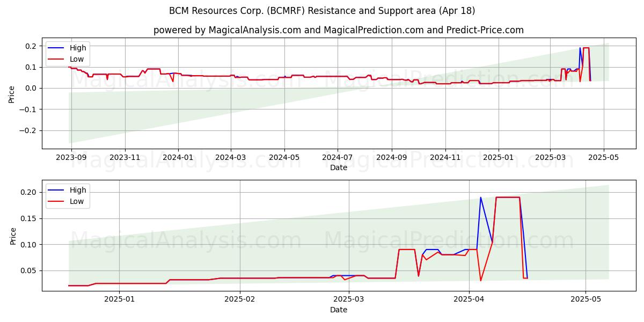Click the '2024-03' x-axis label
The width and height of the screenshot is (644, 322).
231,158
